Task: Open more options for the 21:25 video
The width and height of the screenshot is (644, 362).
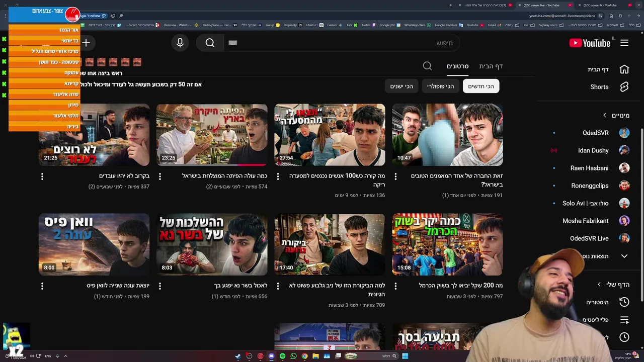Action: coord(42,176)
